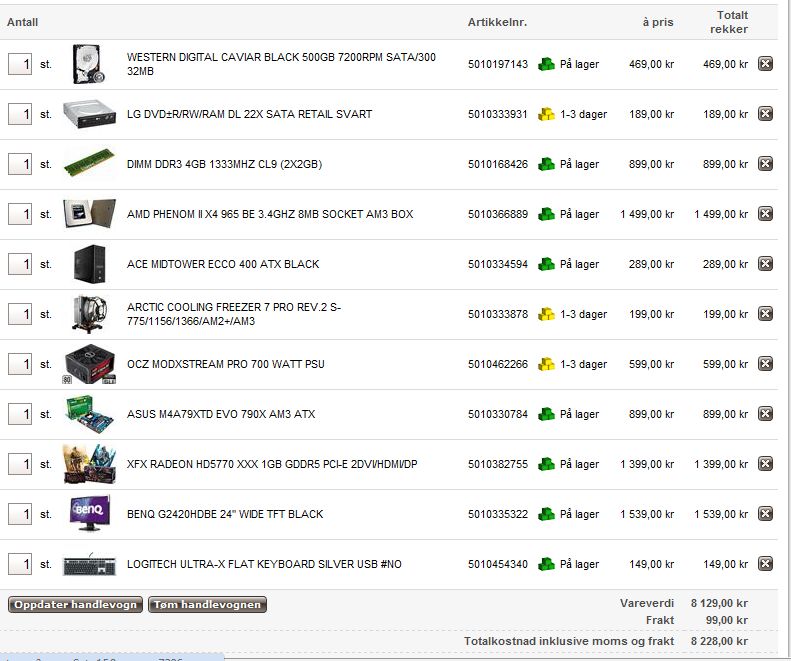Open XFX Radeon graphics card image

[89, 464]
